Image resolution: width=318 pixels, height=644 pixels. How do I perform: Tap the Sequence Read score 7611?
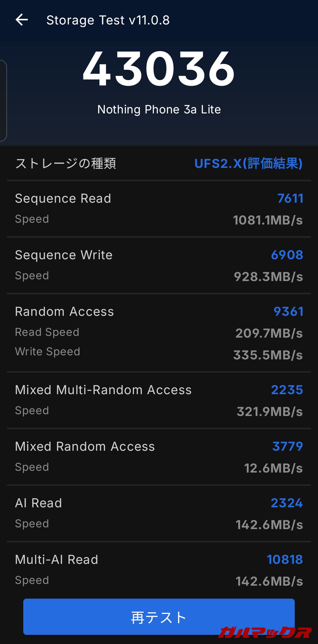tap(290, 199)
